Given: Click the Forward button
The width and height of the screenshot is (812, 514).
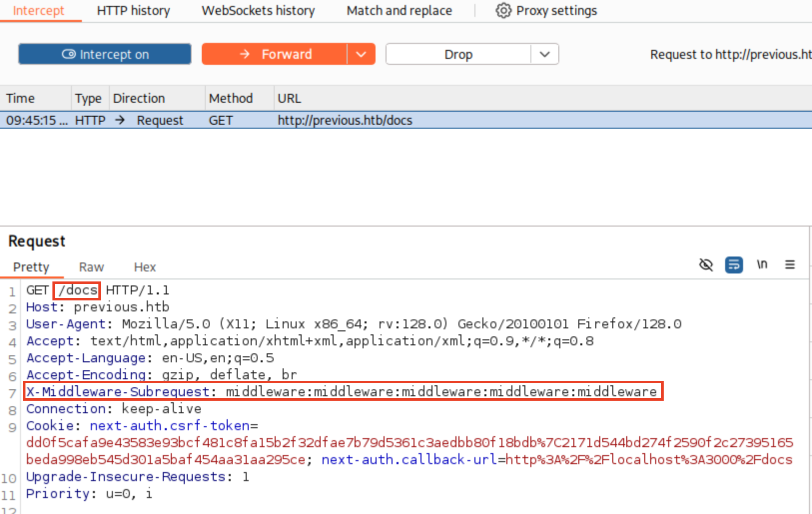Looking at the screenshot, I should pos(275,54).
